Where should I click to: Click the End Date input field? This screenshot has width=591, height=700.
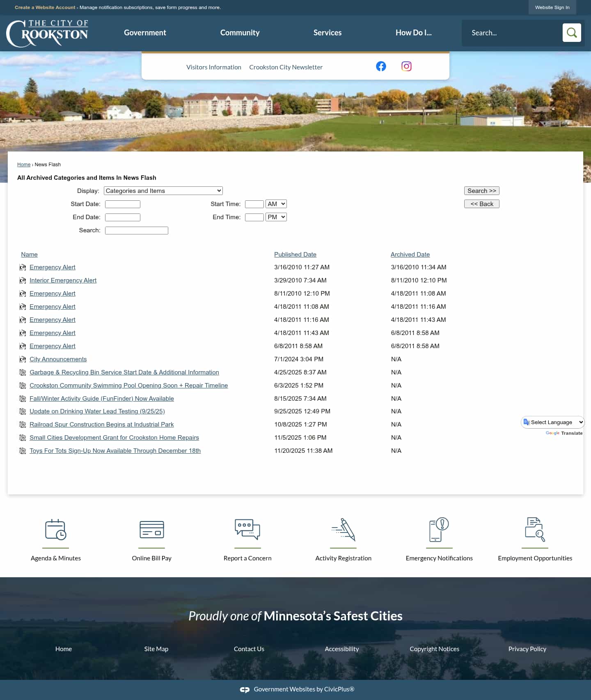(x=123, y=217)
